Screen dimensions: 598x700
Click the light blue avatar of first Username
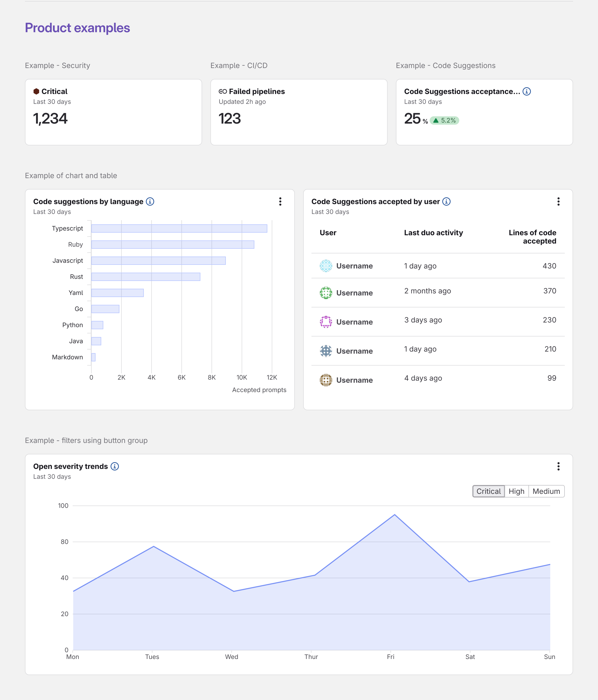326,266
